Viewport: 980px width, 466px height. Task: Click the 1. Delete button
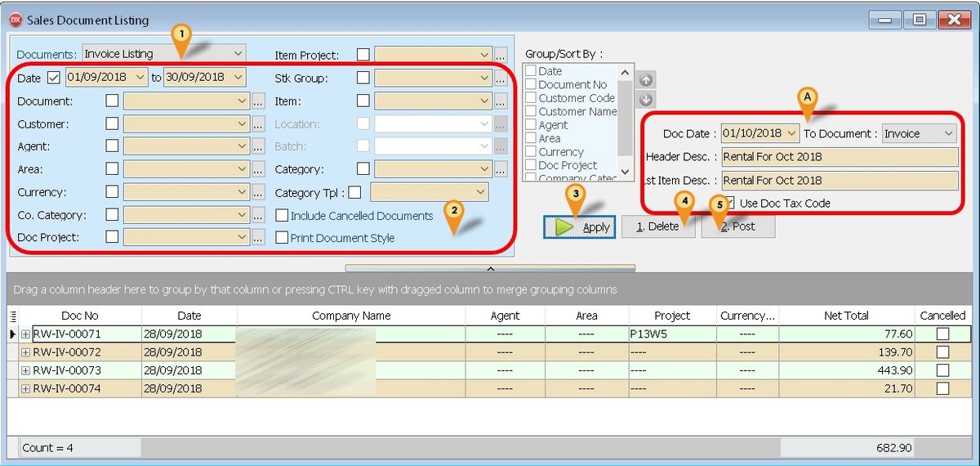click(657, 226)
